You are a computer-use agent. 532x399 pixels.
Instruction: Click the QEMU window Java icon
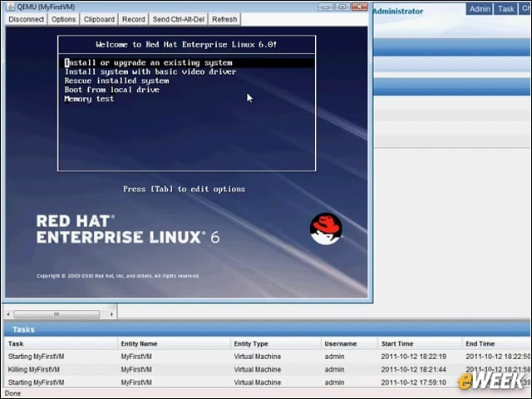(11, 7)
